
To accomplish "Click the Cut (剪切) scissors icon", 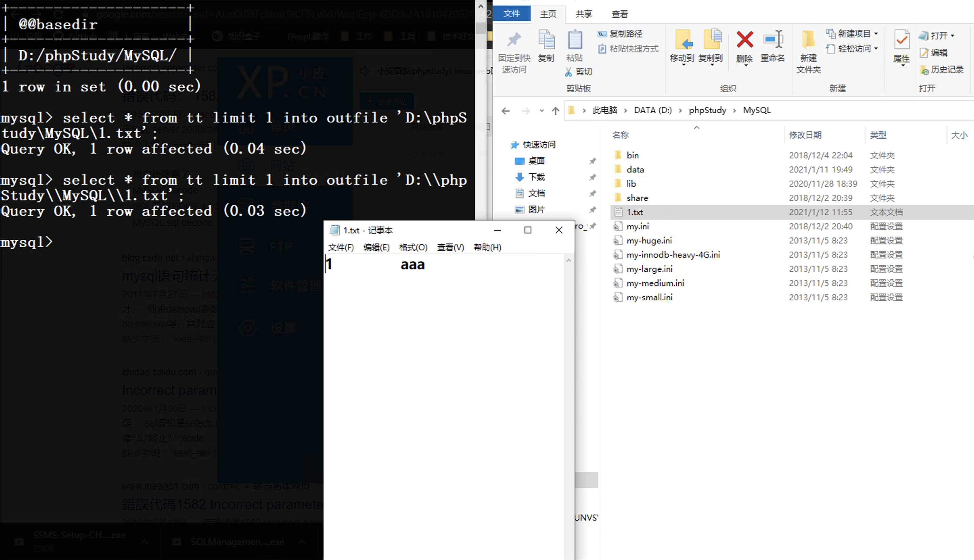I will pos(568,72).
